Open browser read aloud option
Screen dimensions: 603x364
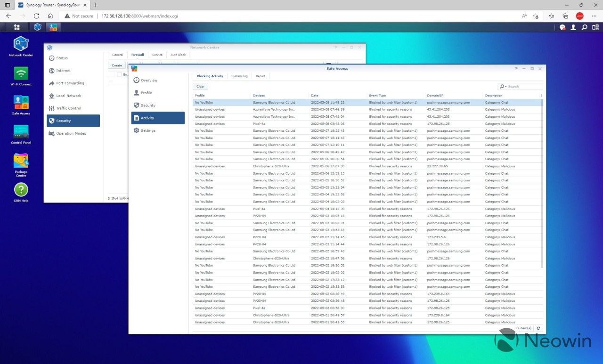pos(524,16)
